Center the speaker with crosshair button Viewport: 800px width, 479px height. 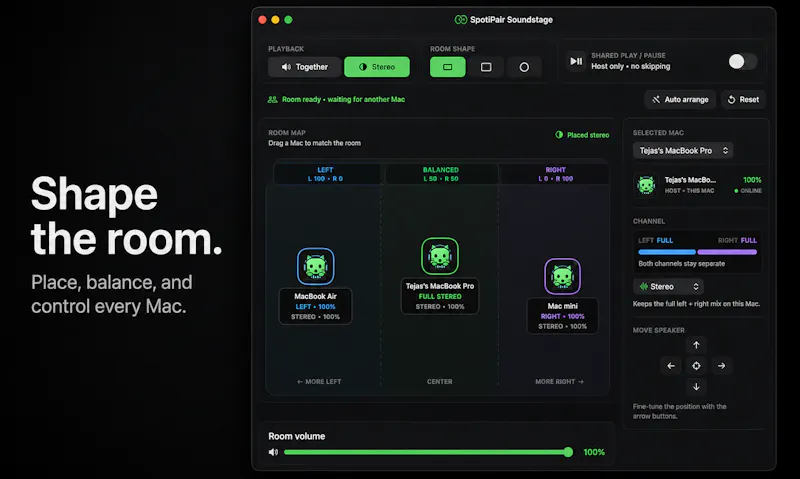click(696, 366)
